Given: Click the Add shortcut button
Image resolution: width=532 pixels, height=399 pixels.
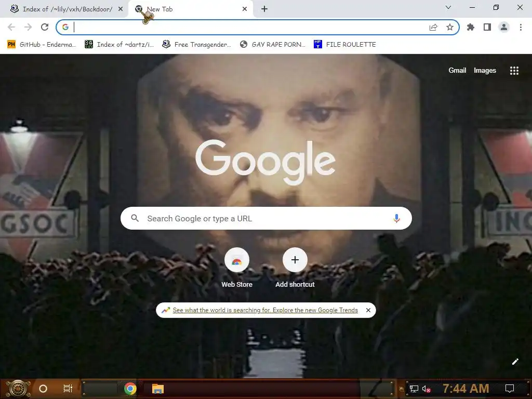Looking at the screenshot, I should click(295, 268).
